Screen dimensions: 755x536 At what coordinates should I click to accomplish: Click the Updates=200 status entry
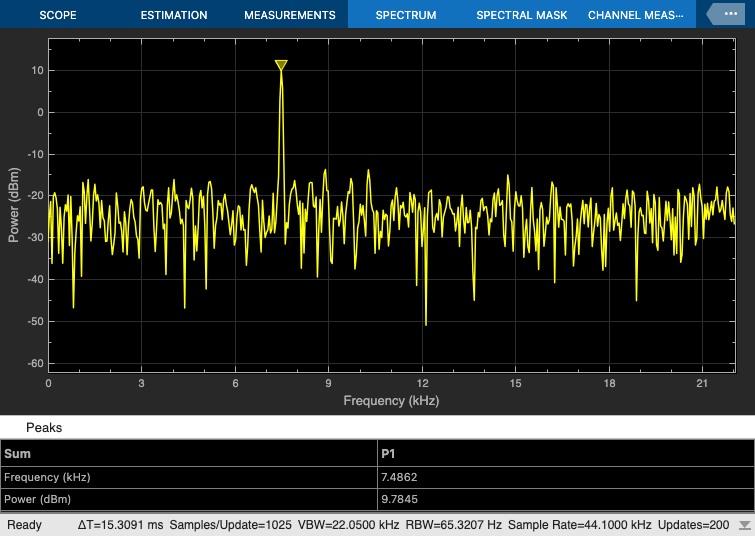pos(693,525)
